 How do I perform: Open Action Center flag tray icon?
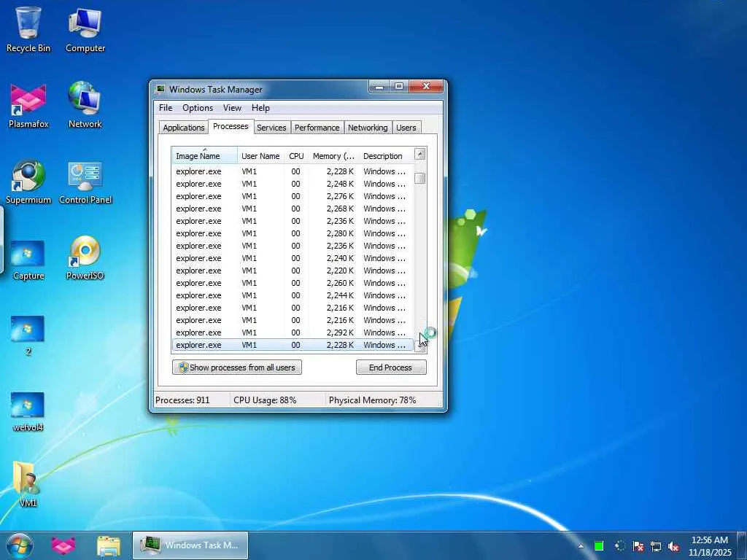click(638, 546)
